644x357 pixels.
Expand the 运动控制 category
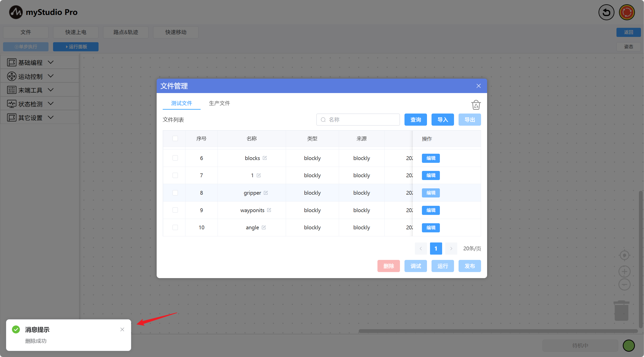(x=30, y=76)
